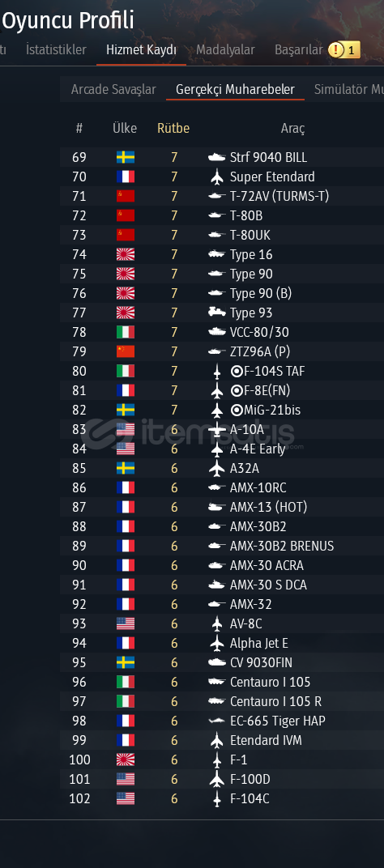
Task: Click the vehicle icon next to Type 93
Action: (x=216, y=313)
